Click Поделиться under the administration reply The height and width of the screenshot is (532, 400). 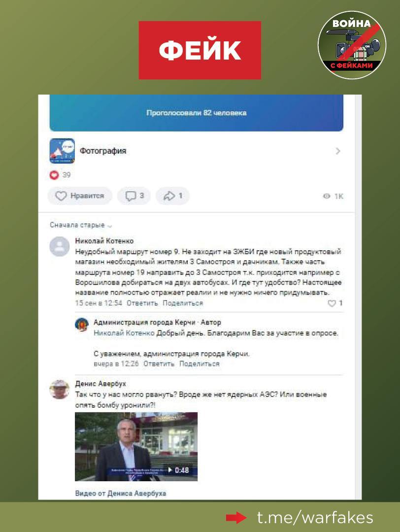point(199,364)
